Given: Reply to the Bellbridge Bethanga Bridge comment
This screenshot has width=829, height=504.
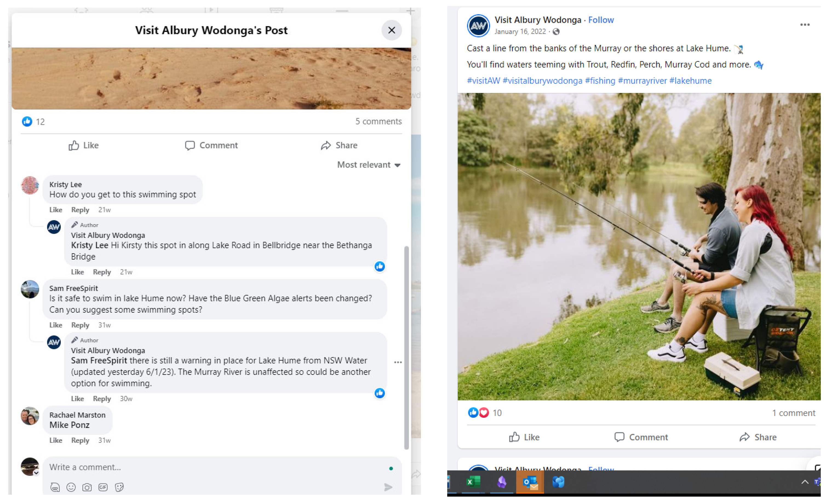Looking at the screenshot, I should click(102, 272).
